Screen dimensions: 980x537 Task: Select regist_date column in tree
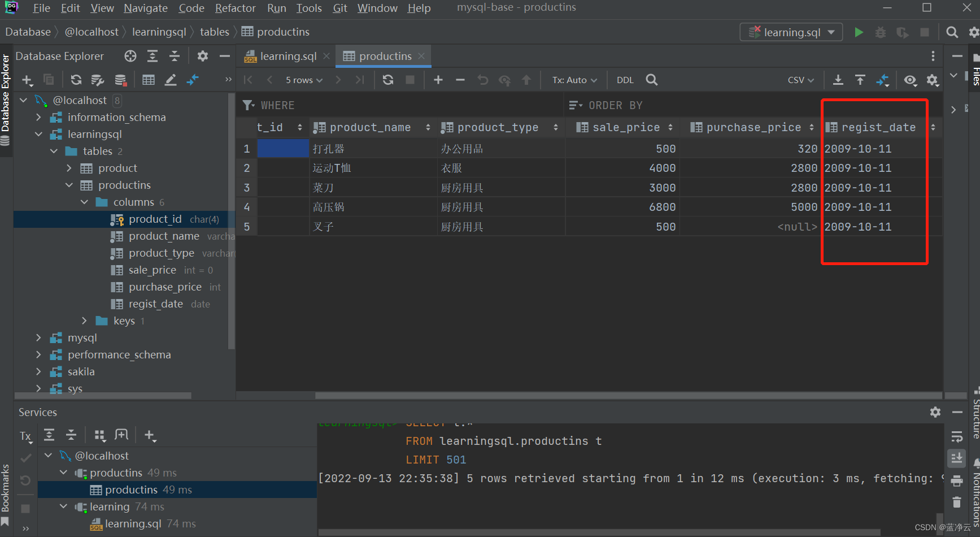pyautogui.click(x=156, y=304)
